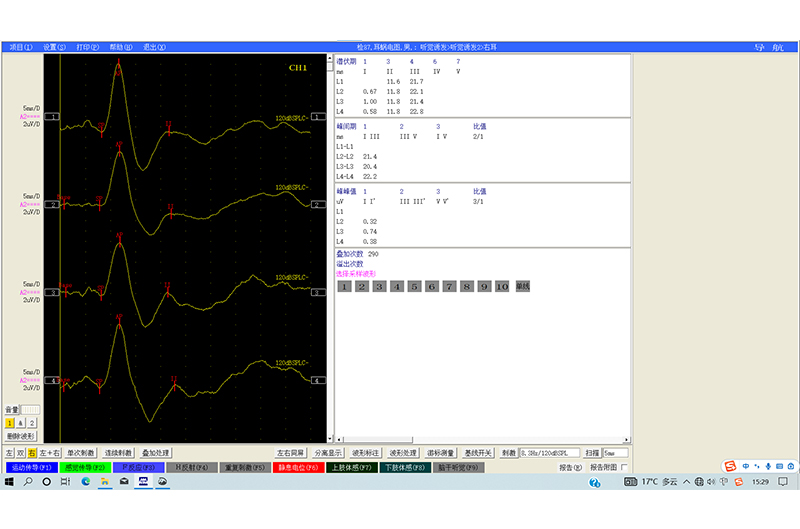The width and height of the screenshot is (800, 529).
Task: Click the 左右同屏 button
Action: coord(290,453)
